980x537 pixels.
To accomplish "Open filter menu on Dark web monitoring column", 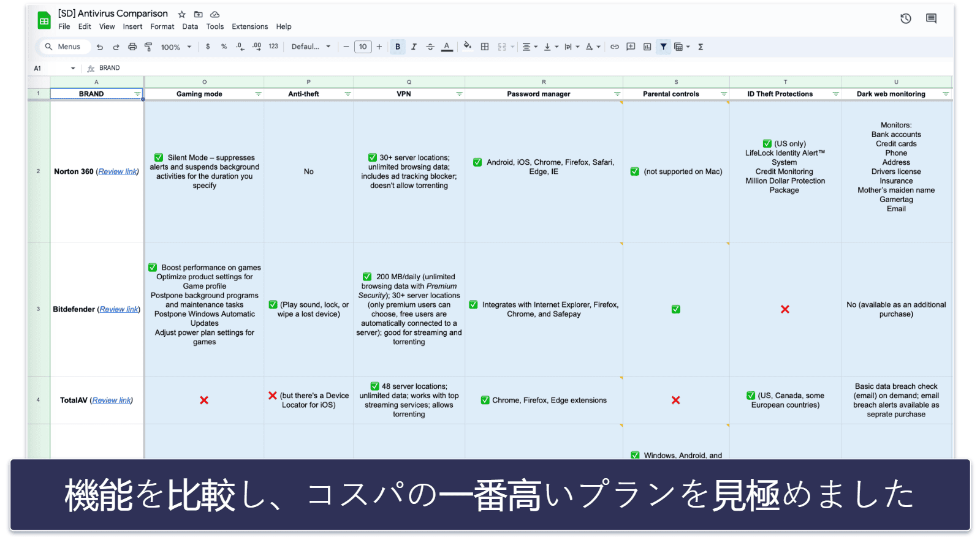I will click(946, 94).
